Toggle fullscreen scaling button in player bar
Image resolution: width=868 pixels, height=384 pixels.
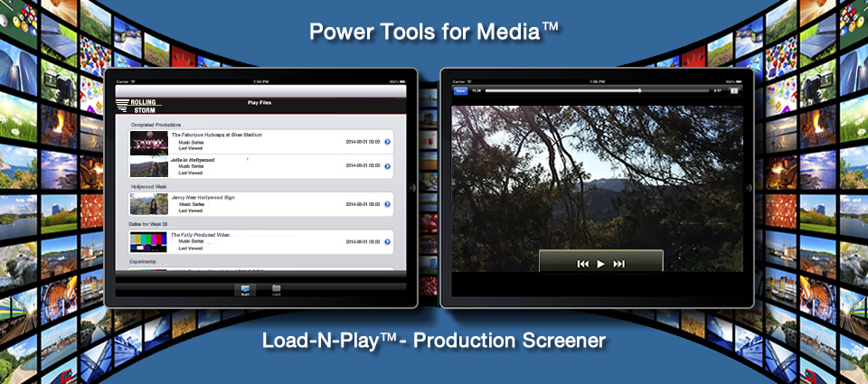734,90
